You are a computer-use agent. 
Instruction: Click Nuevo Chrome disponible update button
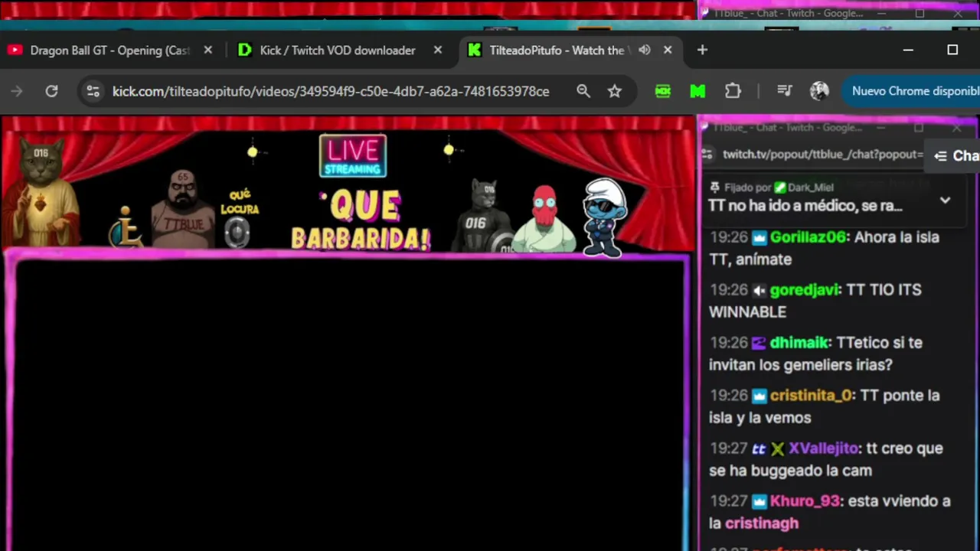click(911, 91)
